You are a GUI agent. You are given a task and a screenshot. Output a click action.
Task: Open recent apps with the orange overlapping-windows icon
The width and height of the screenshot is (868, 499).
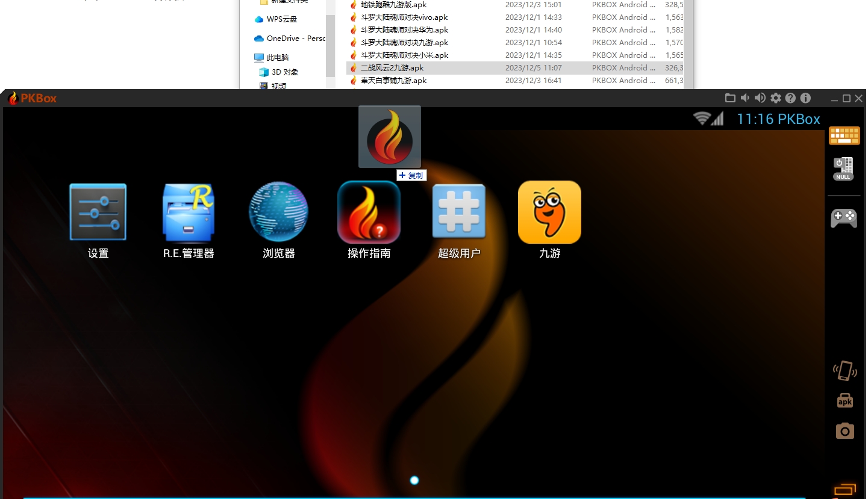845,491
